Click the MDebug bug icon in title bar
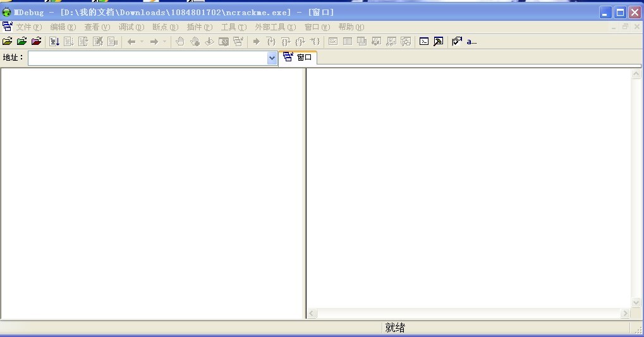Screen dimensions: 644x337 click(6, 13)
